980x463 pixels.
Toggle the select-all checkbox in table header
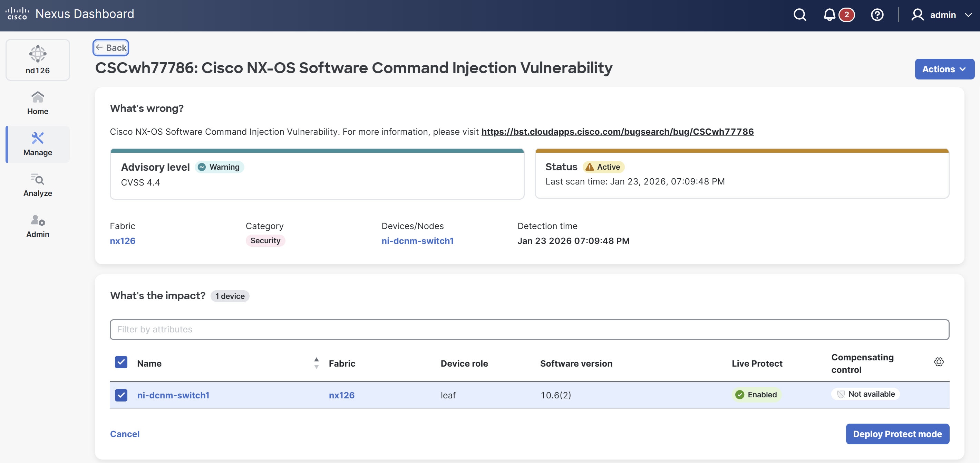tap(121, 362)
